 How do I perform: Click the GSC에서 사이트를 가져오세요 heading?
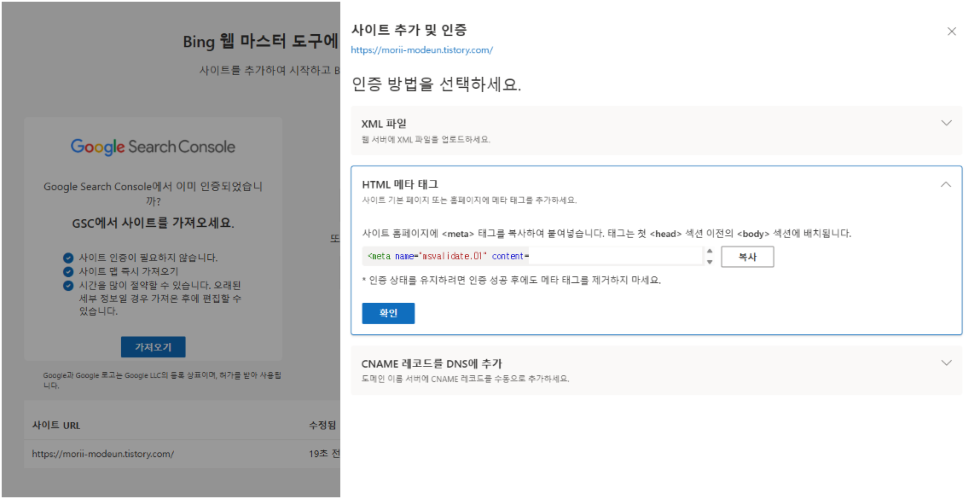(x=154, y=223)
